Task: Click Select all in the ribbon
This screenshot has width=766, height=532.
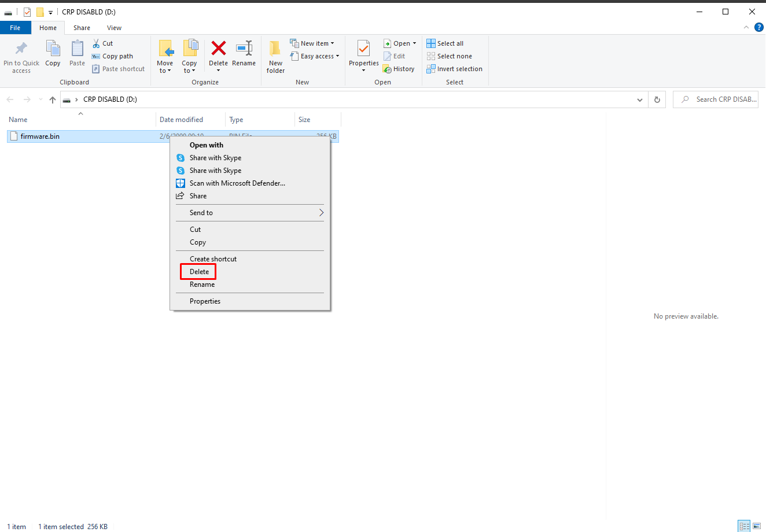Action: point(445,43)
